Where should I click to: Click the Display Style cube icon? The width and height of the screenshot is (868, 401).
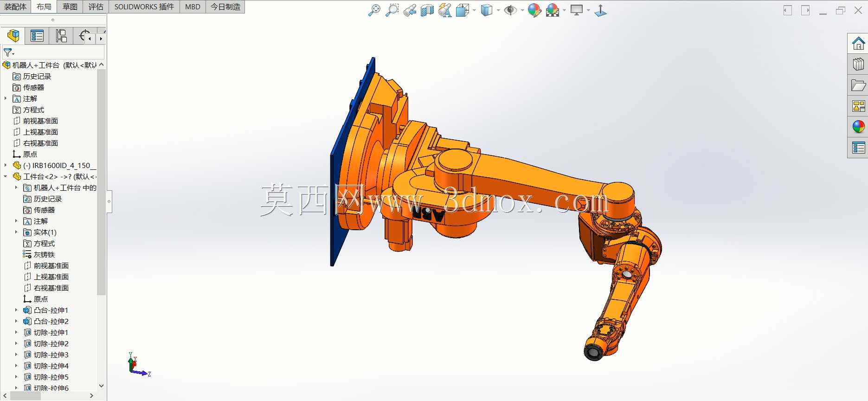[x=487, y=10]
